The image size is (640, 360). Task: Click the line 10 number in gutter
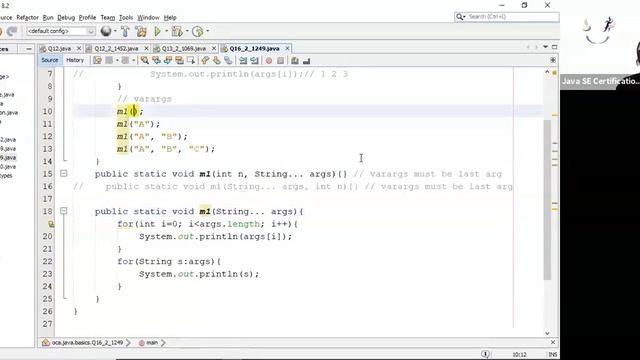point(47,111)
